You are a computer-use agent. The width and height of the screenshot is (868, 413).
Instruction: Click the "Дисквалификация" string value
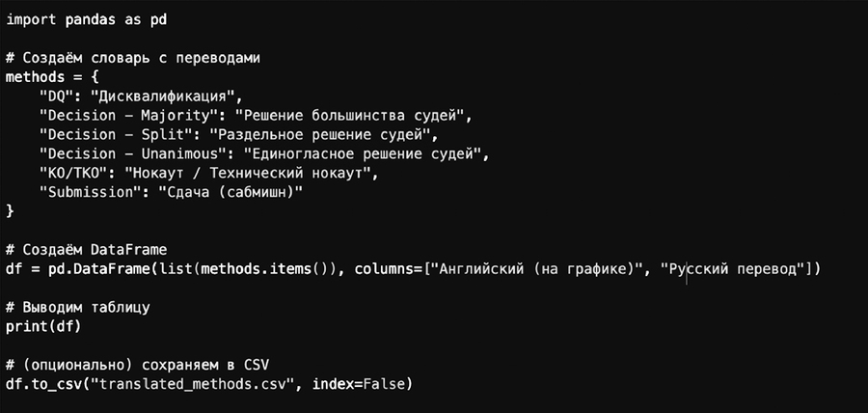pos(159,96)
